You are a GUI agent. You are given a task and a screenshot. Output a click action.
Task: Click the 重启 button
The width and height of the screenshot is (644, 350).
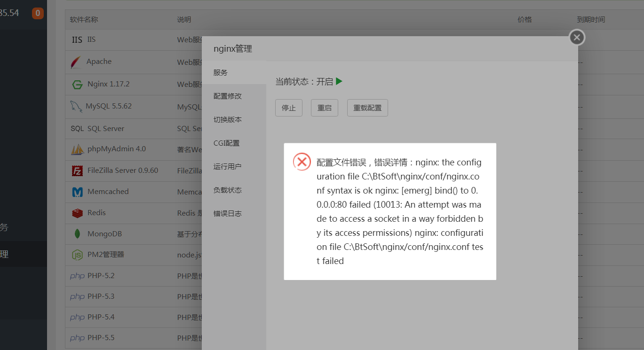click(325, 108)
